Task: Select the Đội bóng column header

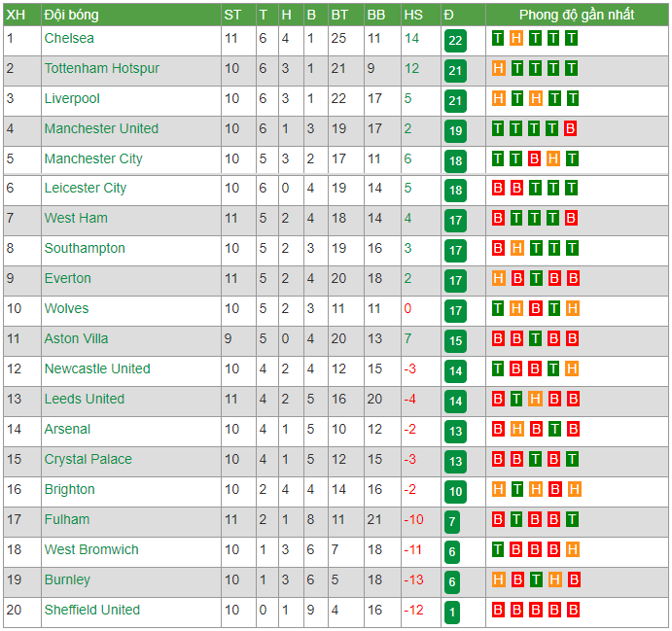Action: (72, 15)
